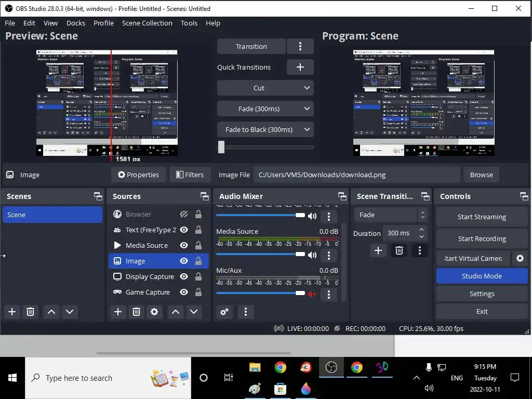Undock the Controls panel
The height and width of the screenshot is (399, 532).
[524, 196]
